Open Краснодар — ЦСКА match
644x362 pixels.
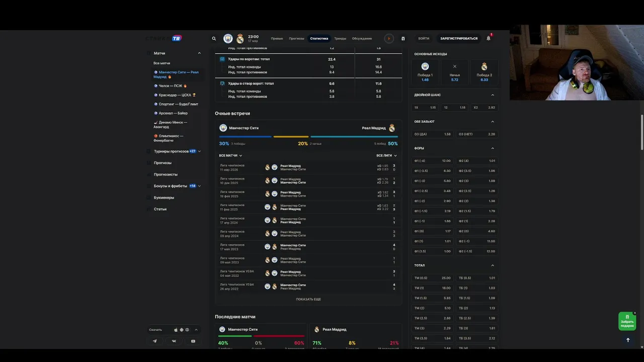tap(175, 95)
